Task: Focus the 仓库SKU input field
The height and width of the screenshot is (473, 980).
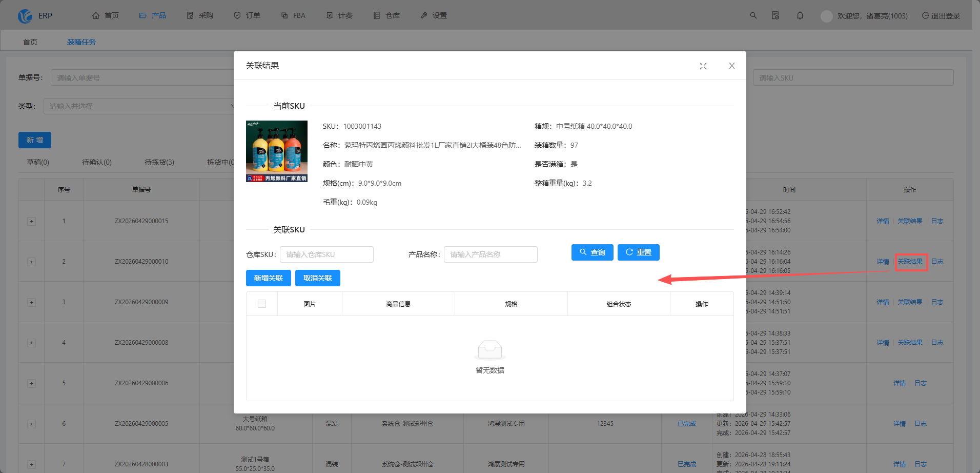Action: pos(326,254)
